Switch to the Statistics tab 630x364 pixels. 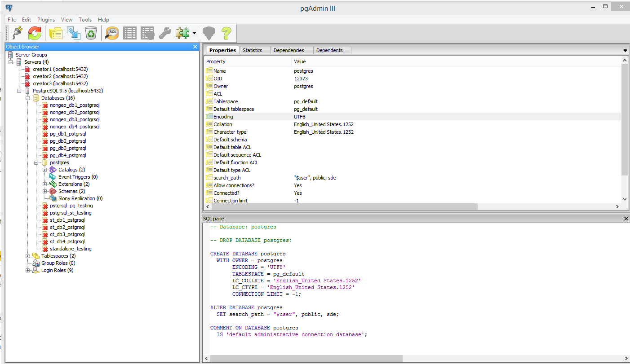pyautogui.click(x=253, y=50)
